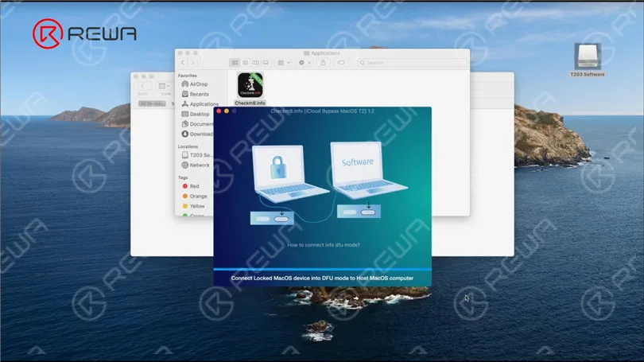The height and width of the screenshot is (362, 644).
Task: Select Recents in the Finder sidebar
Action: coord(195,94)
